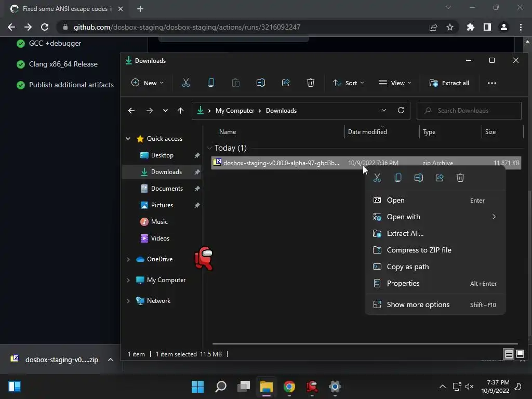
Task: Choose Open from context menu
Action: pos(435,200)
